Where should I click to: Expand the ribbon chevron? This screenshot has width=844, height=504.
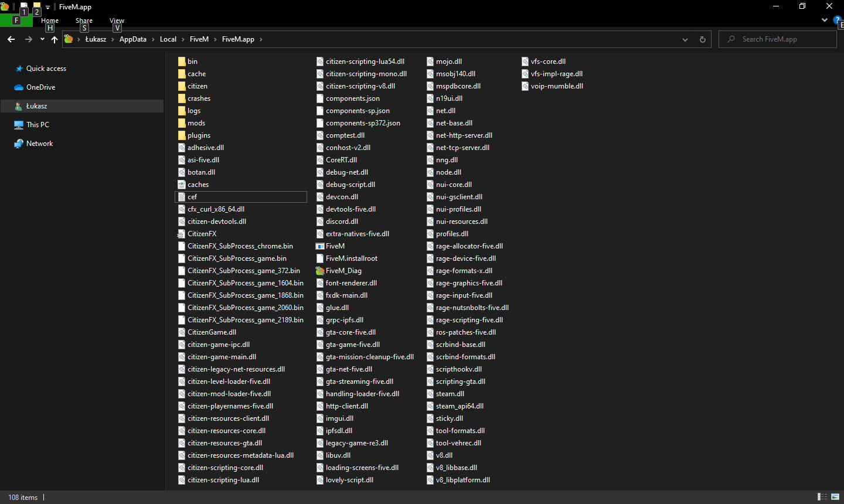tap(825, 20)
